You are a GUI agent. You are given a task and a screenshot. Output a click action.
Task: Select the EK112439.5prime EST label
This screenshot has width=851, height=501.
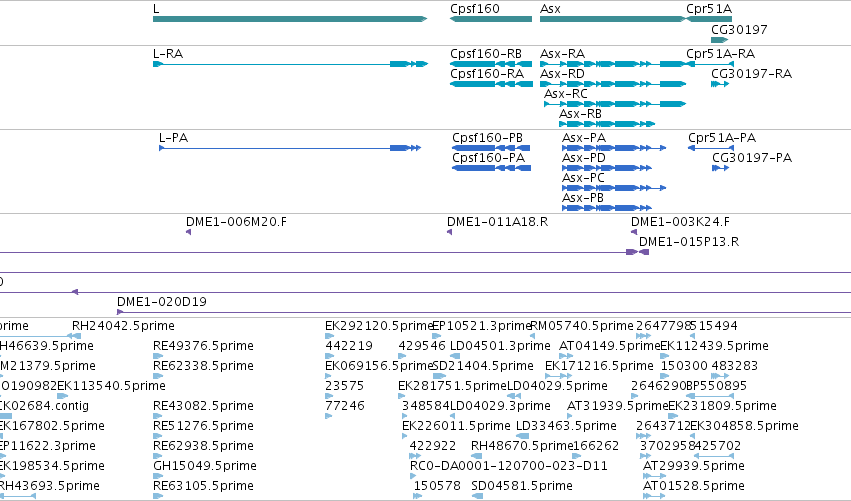pyautogui.click(x=714, y=346)
